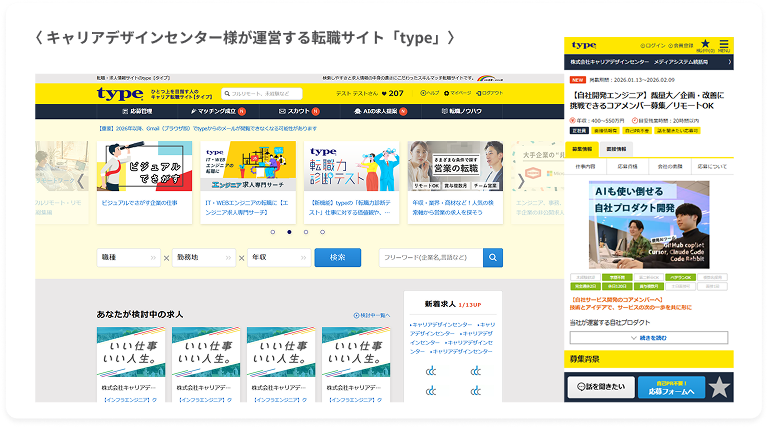Image resolution: width=768 pixels, height=428 pixels.
Task: Select the first carousel pagination dot
Action: (x=273, y=232)
